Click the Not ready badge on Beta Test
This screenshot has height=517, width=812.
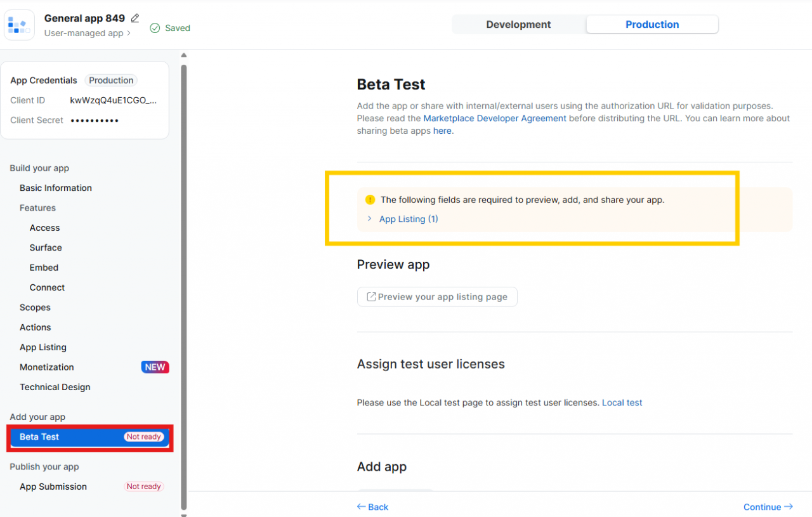click(x=144, y=437)
